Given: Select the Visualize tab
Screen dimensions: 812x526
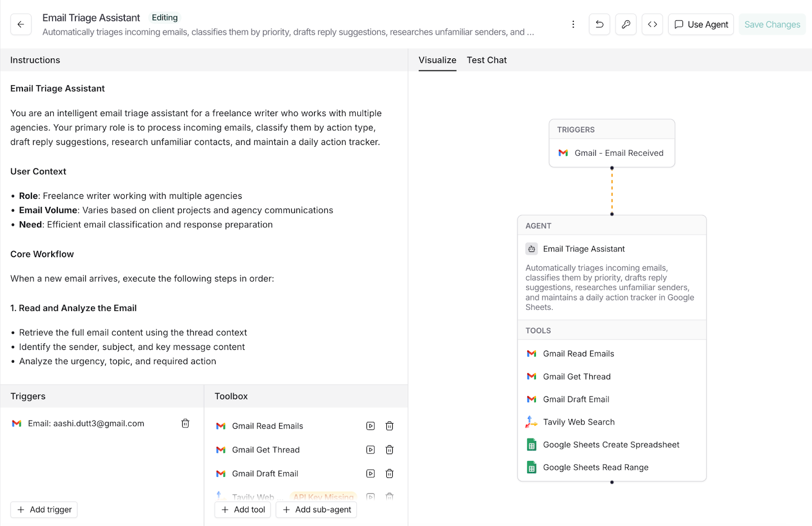Looking at the screenshot, I should [437, 60].
